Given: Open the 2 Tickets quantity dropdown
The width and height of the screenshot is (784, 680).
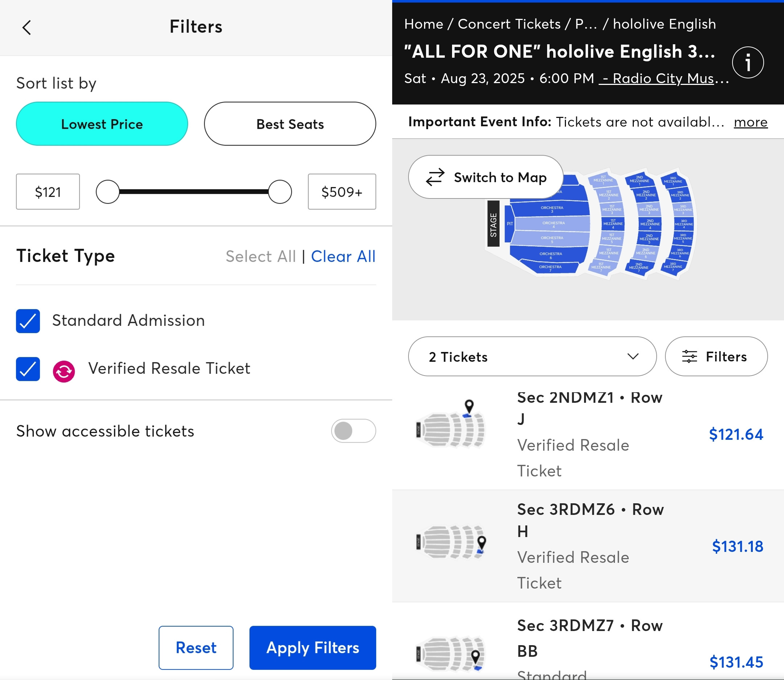Looking at the screenshot, I should coord(532,357).
